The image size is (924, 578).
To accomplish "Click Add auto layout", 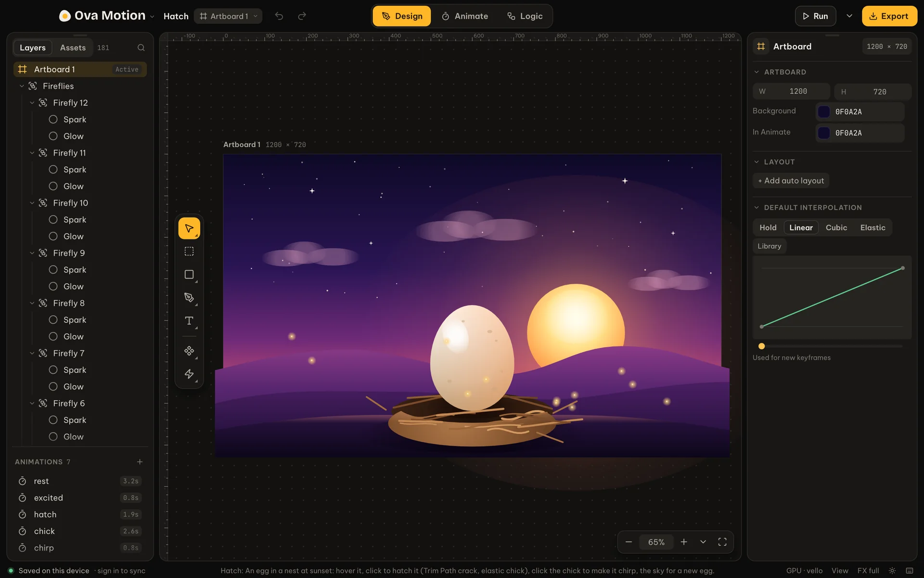I will [x=791, y=181].
